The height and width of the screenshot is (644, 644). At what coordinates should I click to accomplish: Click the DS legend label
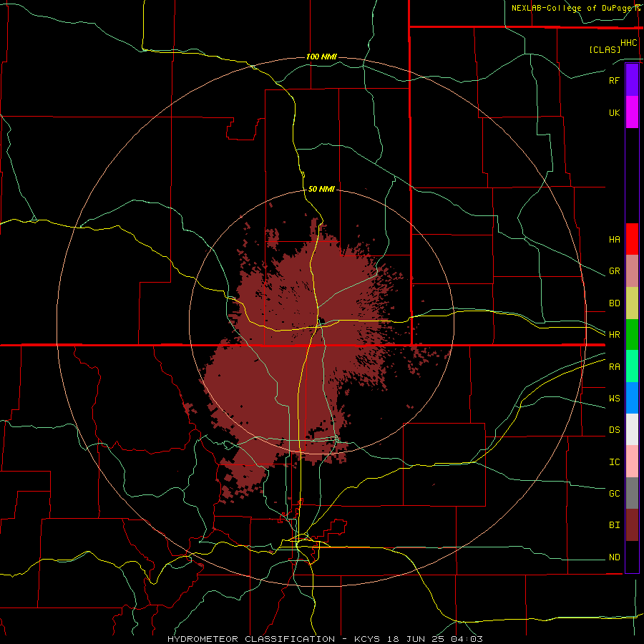click(x=614, y=430)
